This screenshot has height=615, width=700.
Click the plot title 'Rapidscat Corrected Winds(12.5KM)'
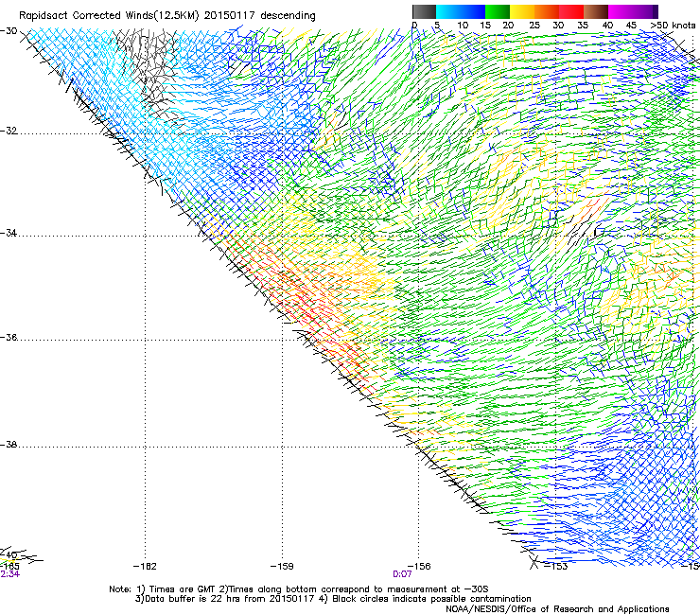(x=109, y=16)
